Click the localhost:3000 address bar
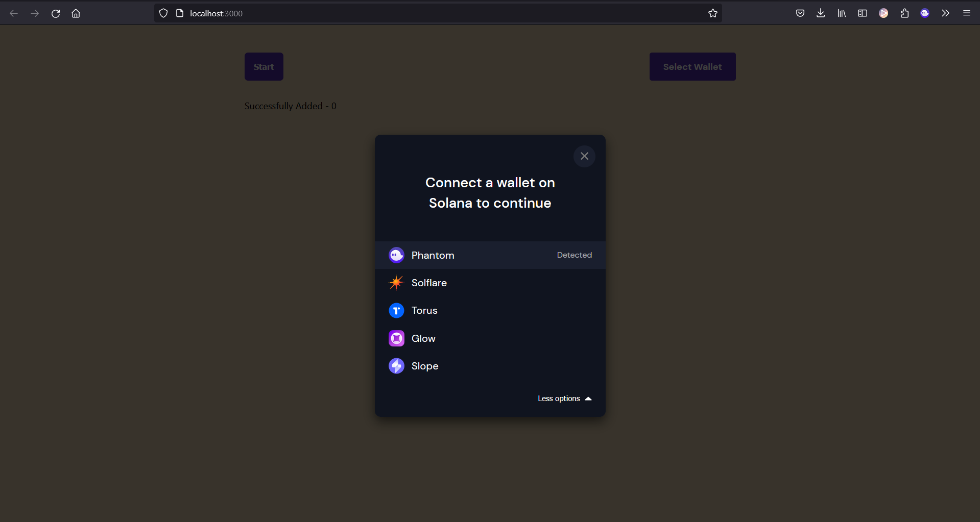Viewport: 980px width, 522px height. pos(438,13)
